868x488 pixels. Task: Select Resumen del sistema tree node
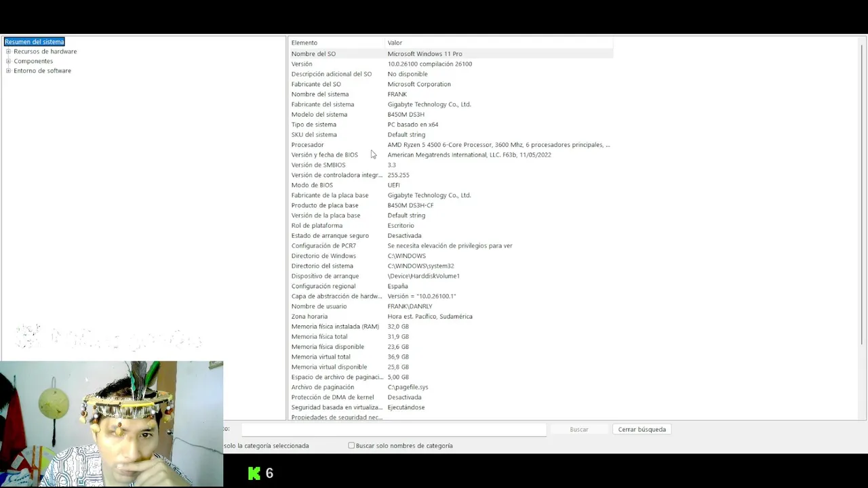pos(35,42)
